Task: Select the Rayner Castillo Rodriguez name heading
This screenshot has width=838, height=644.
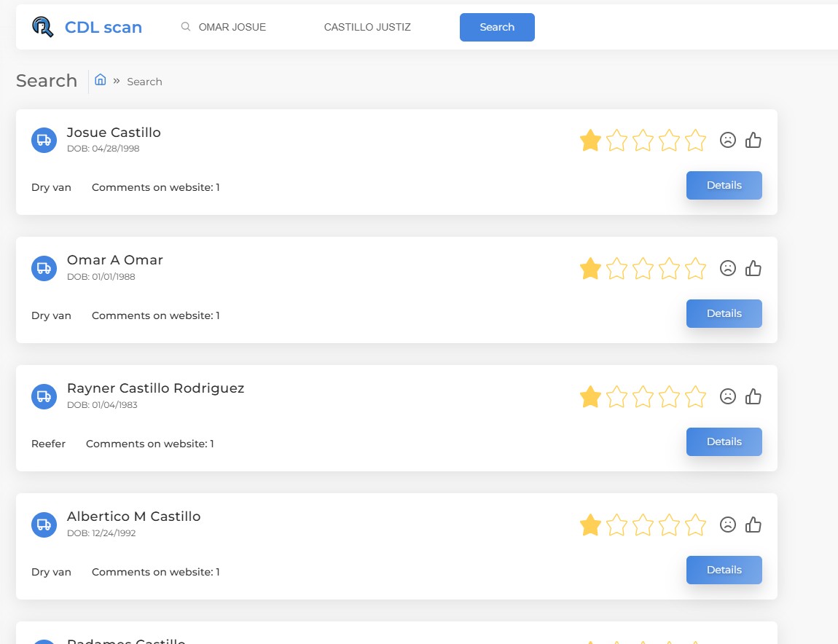Action: 155,388
